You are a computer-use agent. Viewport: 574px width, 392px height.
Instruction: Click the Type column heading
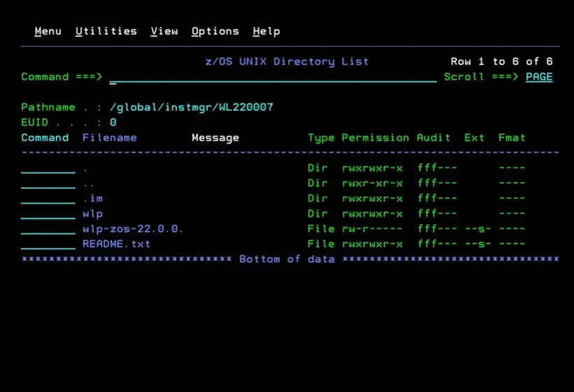pyautogui.click(x=321, y=138)
